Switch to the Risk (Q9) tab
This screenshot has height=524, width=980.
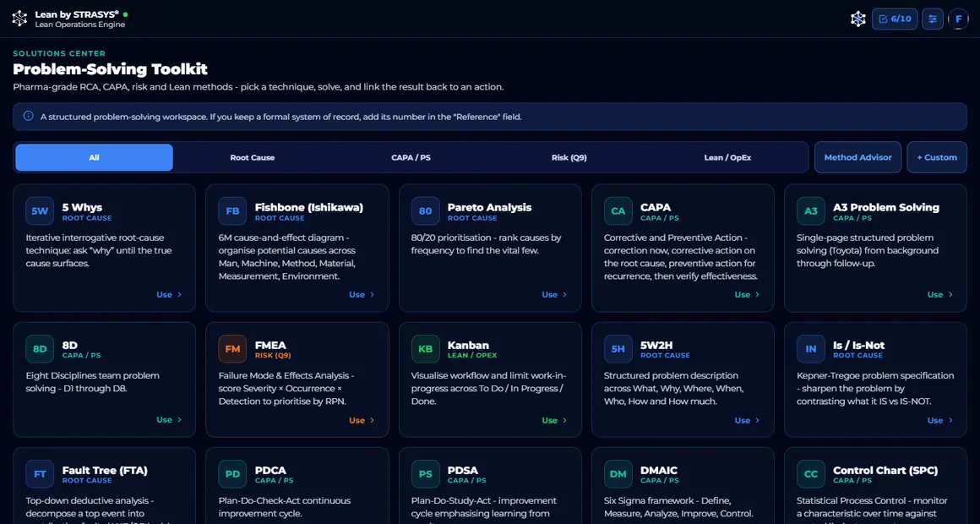(569, 157)
